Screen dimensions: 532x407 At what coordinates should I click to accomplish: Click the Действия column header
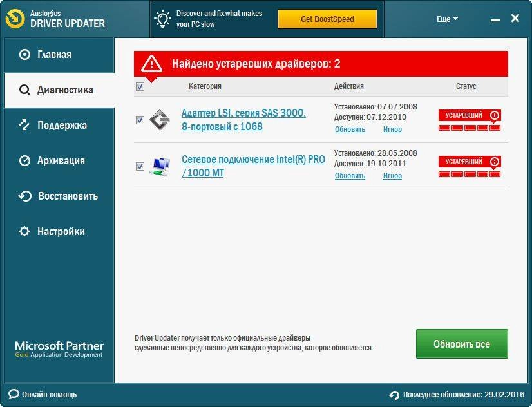349,86
